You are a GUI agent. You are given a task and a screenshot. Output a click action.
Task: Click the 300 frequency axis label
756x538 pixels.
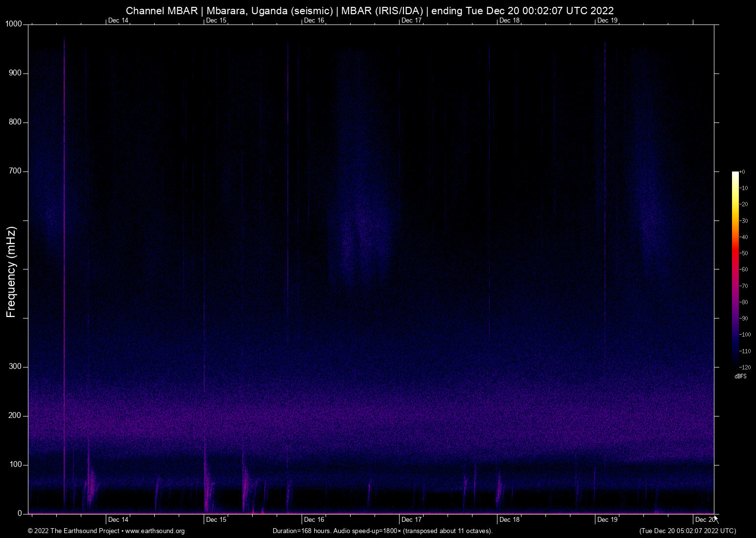tap(16, 367)
